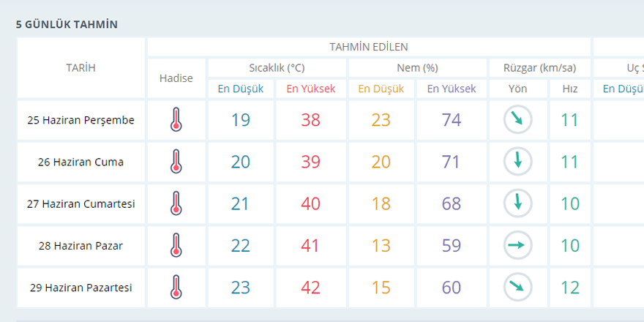Click downward wind arrow for 27 Haziran Cumartesi
The height and width of the screenshot is (322, 644).
tap(518, 203)
